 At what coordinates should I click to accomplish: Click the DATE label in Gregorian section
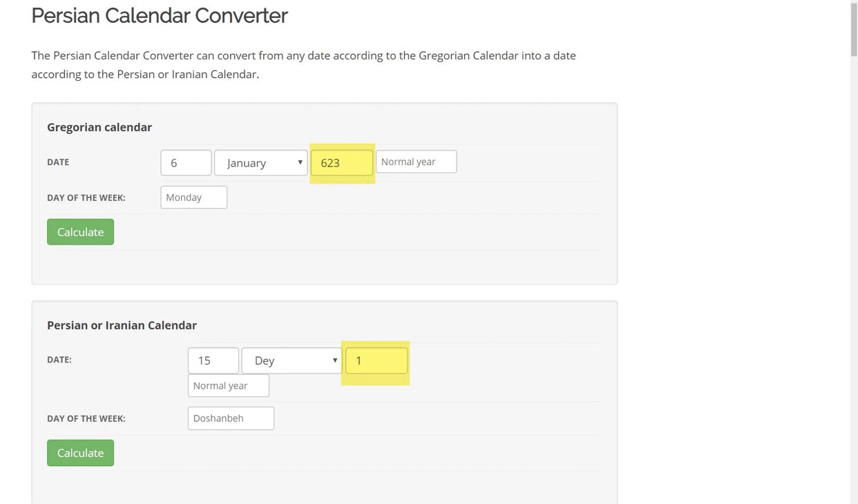point(58,162)
